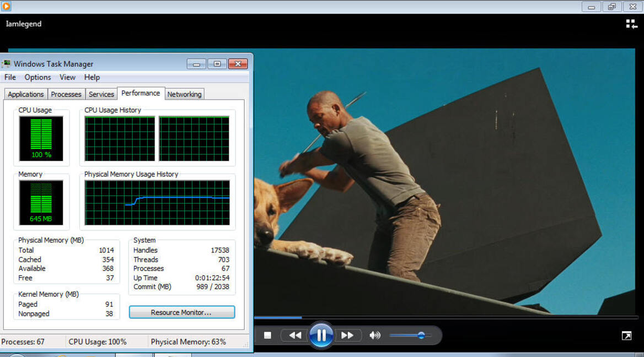
Task: Pause the video in Windows Media Player
Action: coord(321,336)
